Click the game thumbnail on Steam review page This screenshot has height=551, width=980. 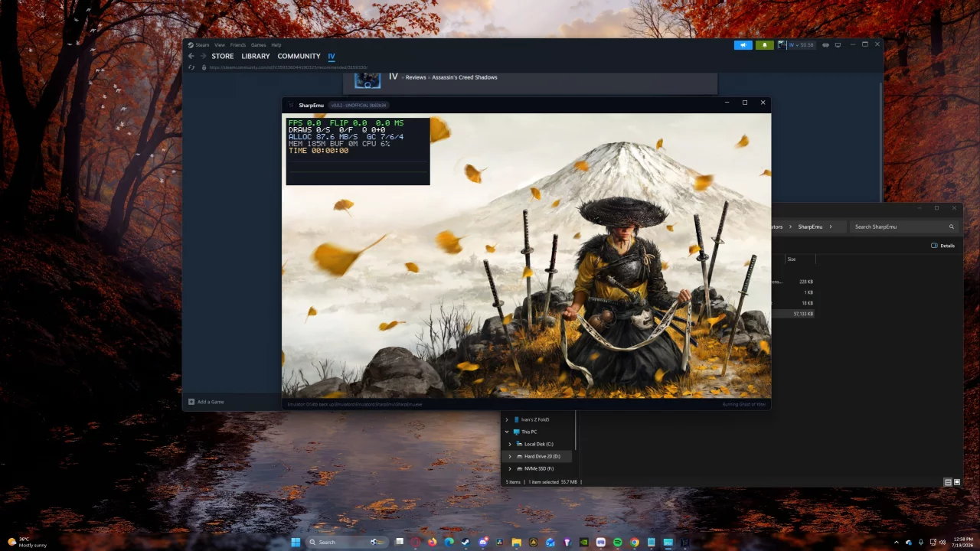(x=367, y=80)
